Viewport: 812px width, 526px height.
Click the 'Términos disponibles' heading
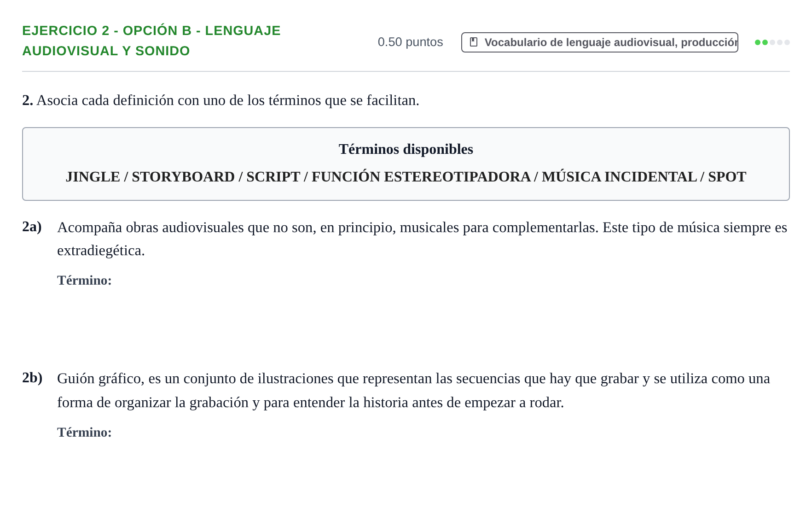pyautogui.click(x=406, y=149)
